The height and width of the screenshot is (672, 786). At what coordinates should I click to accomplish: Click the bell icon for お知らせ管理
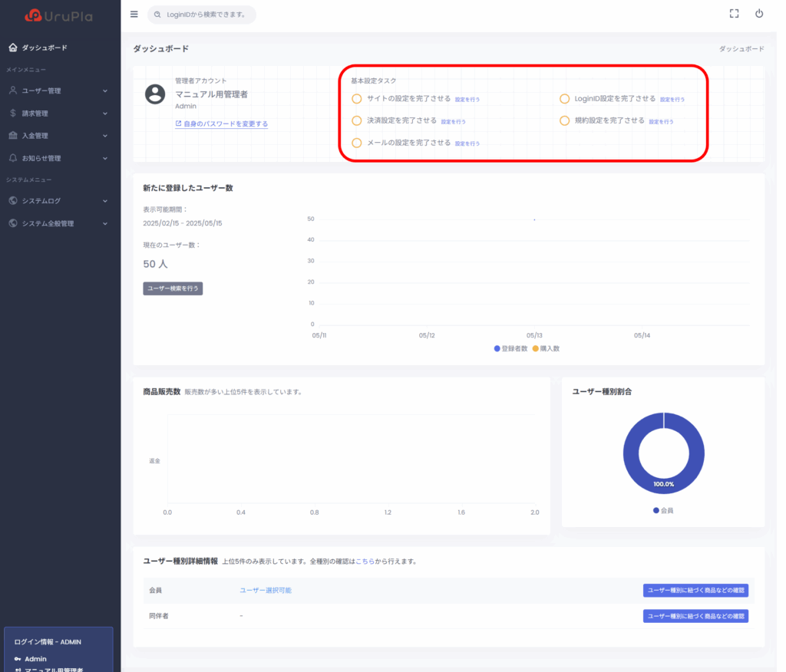pyautogui.click(x=13, y=158)
